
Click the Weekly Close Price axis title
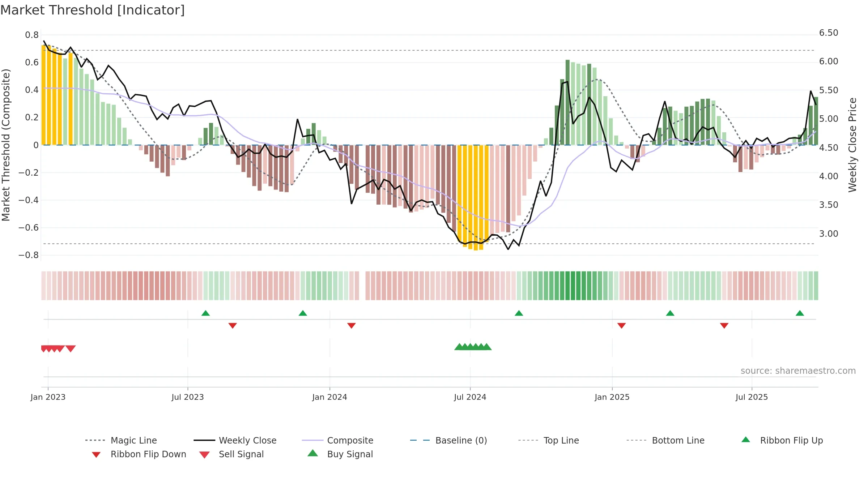[x=852, y=145]
